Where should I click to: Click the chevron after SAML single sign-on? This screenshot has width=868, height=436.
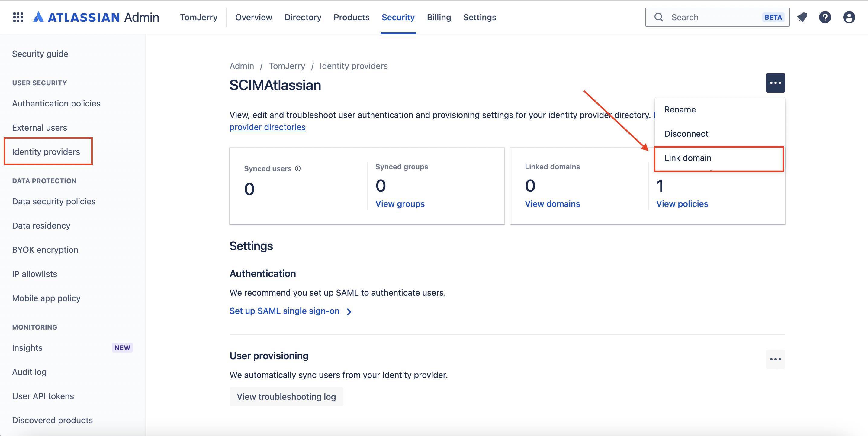pos(349,311)
